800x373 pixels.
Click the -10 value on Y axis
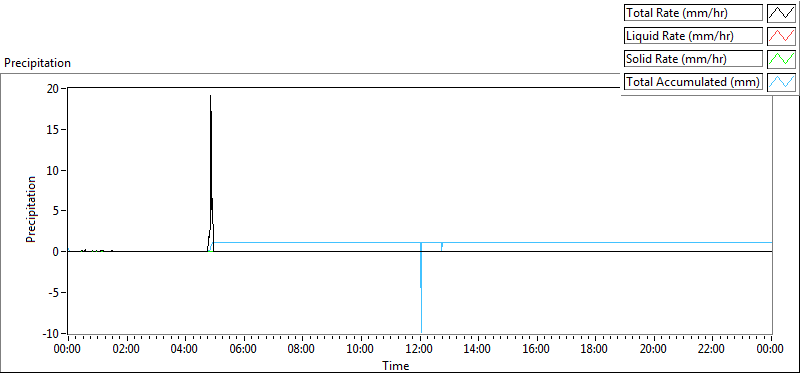51,333
